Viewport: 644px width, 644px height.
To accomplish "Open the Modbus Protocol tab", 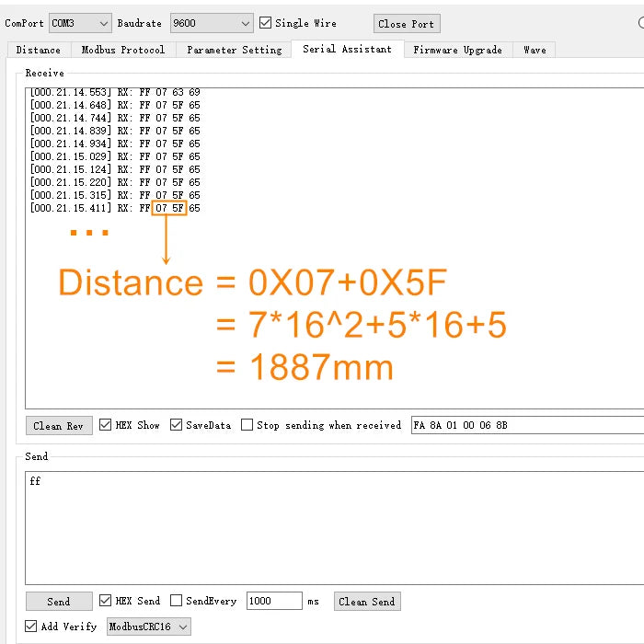I will coord(123,50).
